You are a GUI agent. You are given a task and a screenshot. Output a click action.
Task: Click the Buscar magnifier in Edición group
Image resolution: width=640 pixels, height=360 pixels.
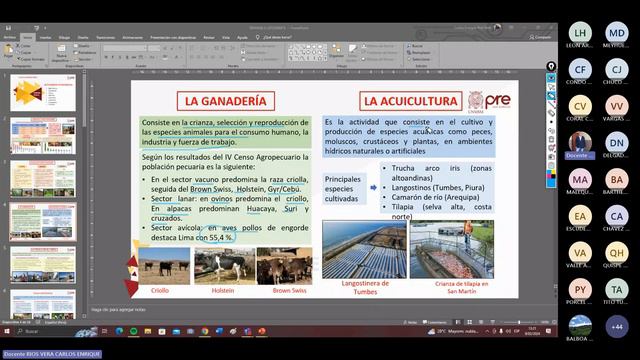(x=409, y=46)
